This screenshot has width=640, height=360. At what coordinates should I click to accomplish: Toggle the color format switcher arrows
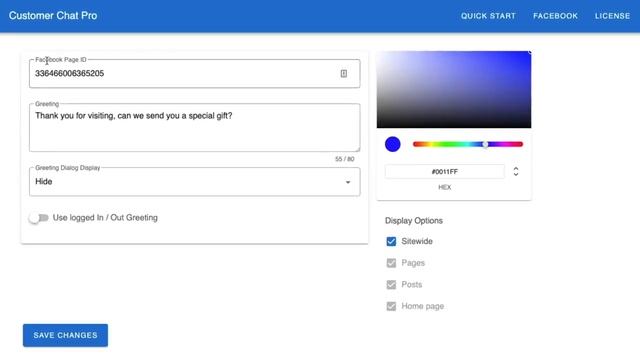pyautogui.click(x=516, y=171)
